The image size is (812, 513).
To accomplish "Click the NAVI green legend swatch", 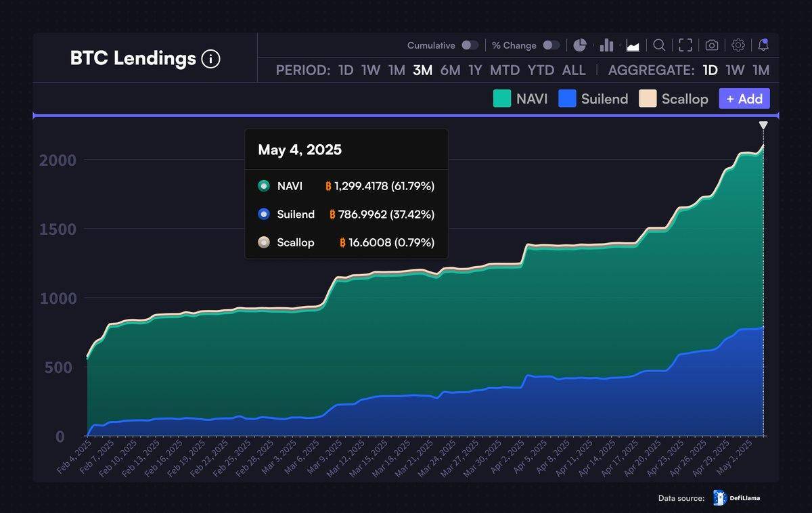I will coord(501,99).
